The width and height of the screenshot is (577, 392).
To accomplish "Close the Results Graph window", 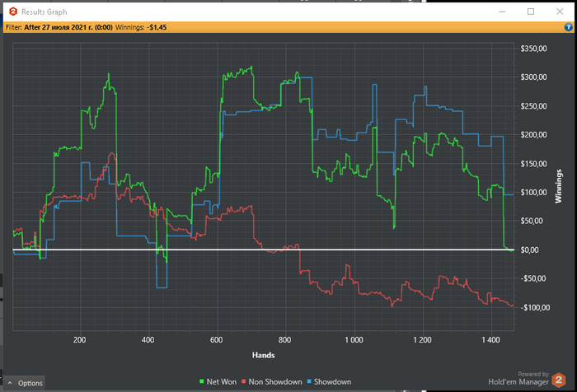I will [x=560, y=12].
